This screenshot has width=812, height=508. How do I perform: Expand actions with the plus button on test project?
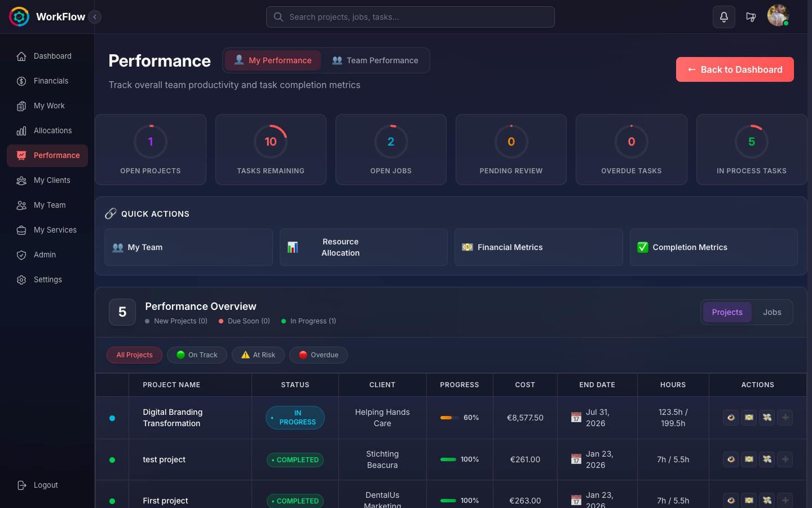tap(785, 459)
